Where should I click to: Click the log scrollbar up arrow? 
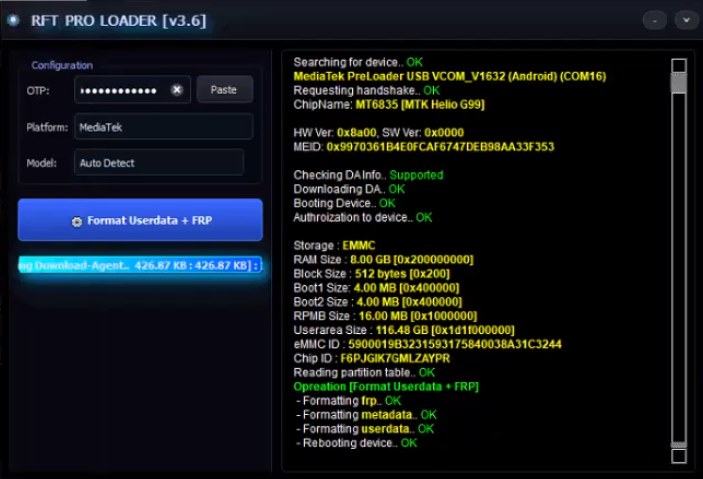tap(679, 65)
